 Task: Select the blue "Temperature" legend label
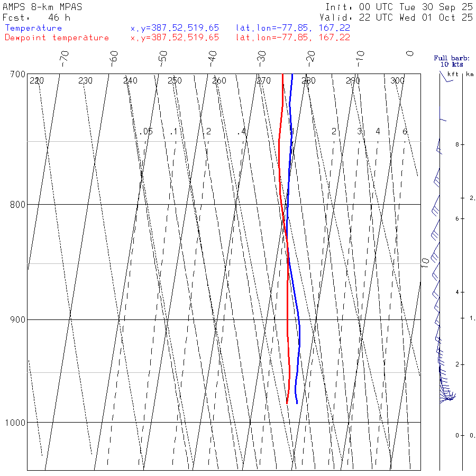pos(33,28)
